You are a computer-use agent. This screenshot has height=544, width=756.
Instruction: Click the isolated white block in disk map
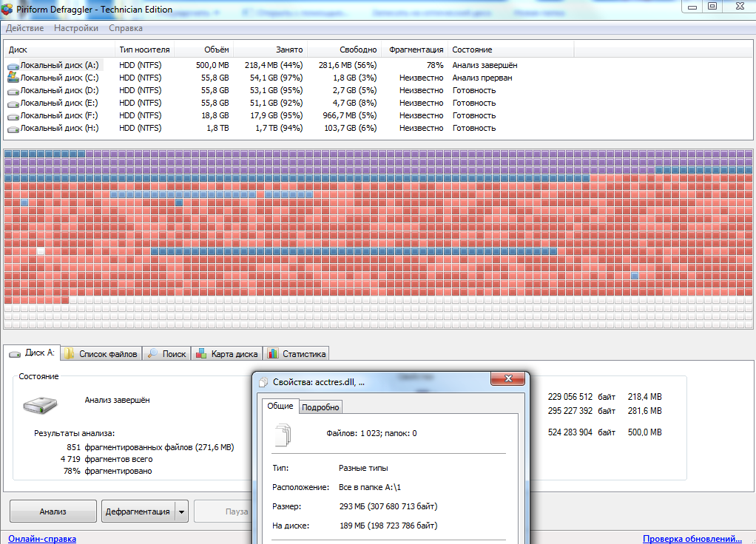tap(41, 251)
